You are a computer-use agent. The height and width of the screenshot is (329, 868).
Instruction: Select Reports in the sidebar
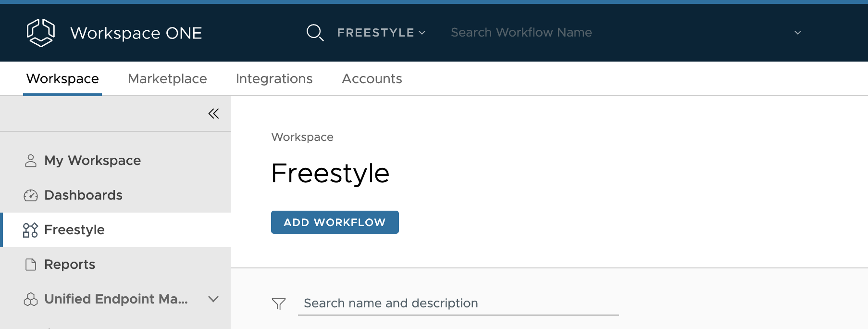pos(70,265)
